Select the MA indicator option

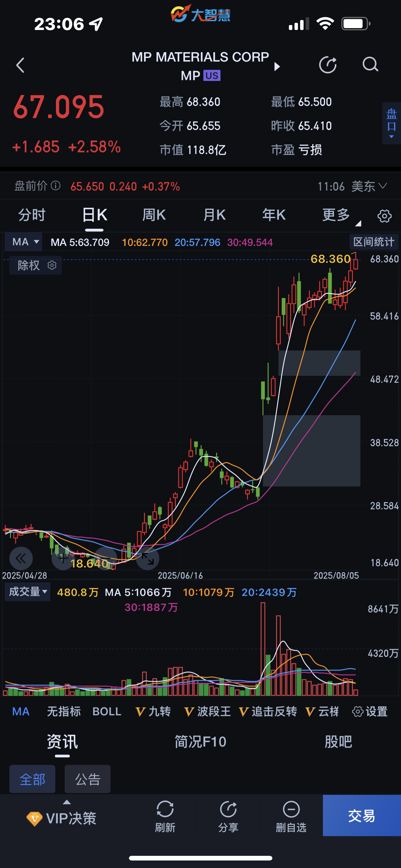[21, 712]
